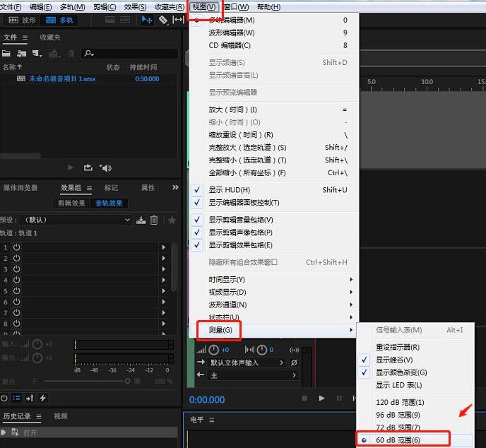Image resolution: width=486 pixels, height=448 pixels.
Task: Select the Razor tool in toolbar
Action: (163, 20)
